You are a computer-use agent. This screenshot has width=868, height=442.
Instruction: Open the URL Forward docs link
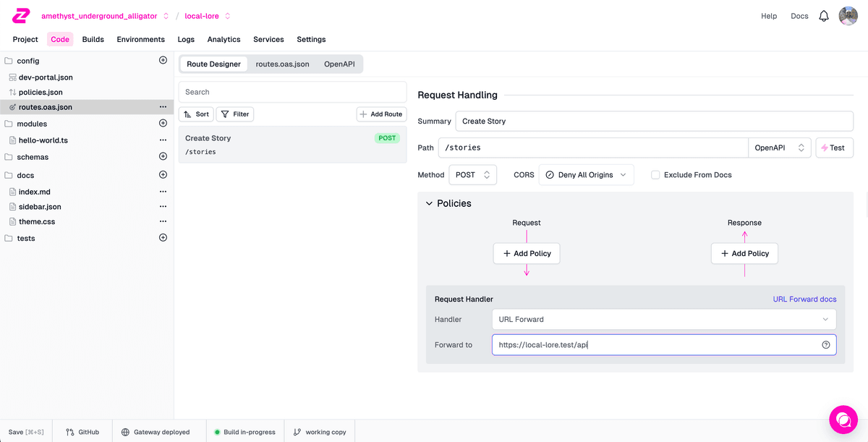[x=804, y=299]
